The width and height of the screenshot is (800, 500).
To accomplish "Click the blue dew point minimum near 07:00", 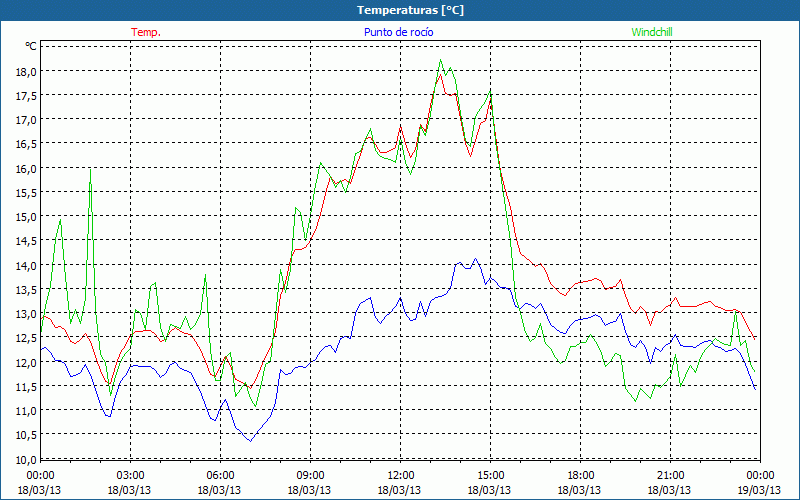I will (251, 441).
